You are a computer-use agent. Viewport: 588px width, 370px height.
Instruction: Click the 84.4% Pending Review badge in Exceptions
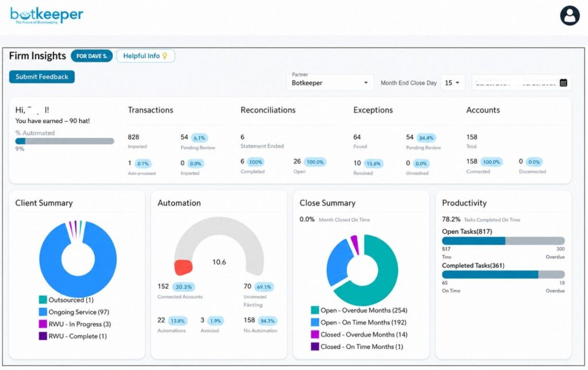tap(426, 138)
